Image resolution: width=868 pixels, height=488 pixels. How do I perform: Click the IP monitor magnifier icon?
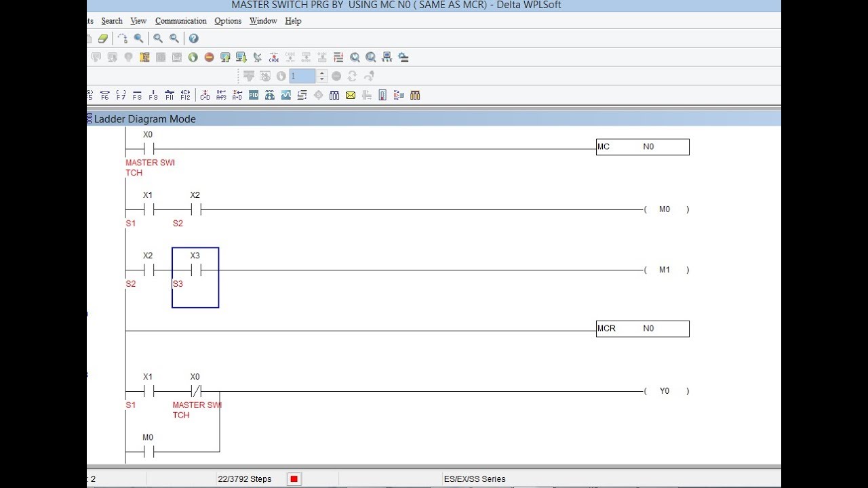coord(371,58)
